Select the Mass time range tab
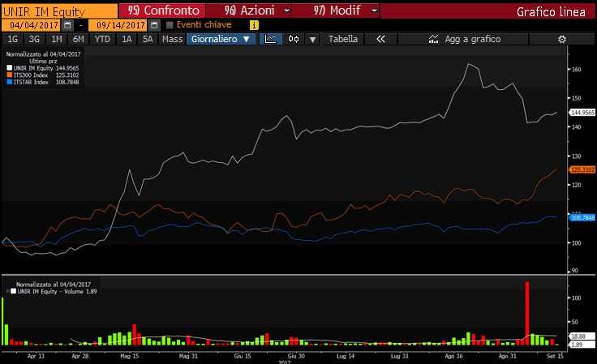Screen dimensions: 597x364 click(x=172, y=39)
